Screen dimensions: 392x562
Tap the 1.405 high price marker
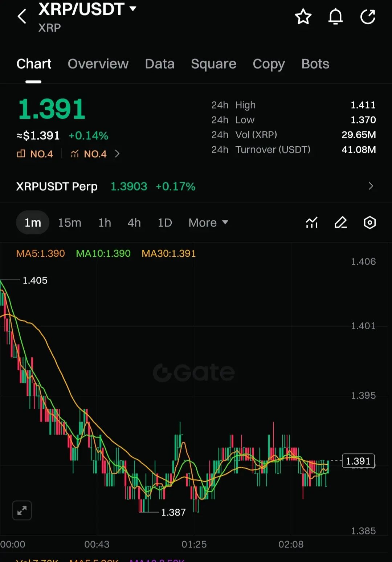click(35, 280)
